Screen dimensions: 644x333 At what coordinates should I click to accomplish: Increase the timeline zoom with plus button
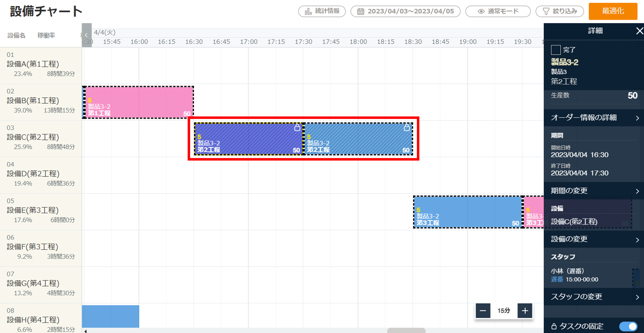tap(525, 311)
